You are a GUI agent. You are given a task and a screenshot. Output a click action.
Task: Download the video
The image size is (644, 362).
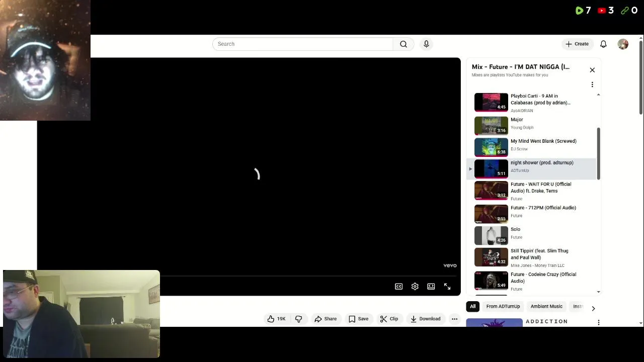tap(425, 319)
